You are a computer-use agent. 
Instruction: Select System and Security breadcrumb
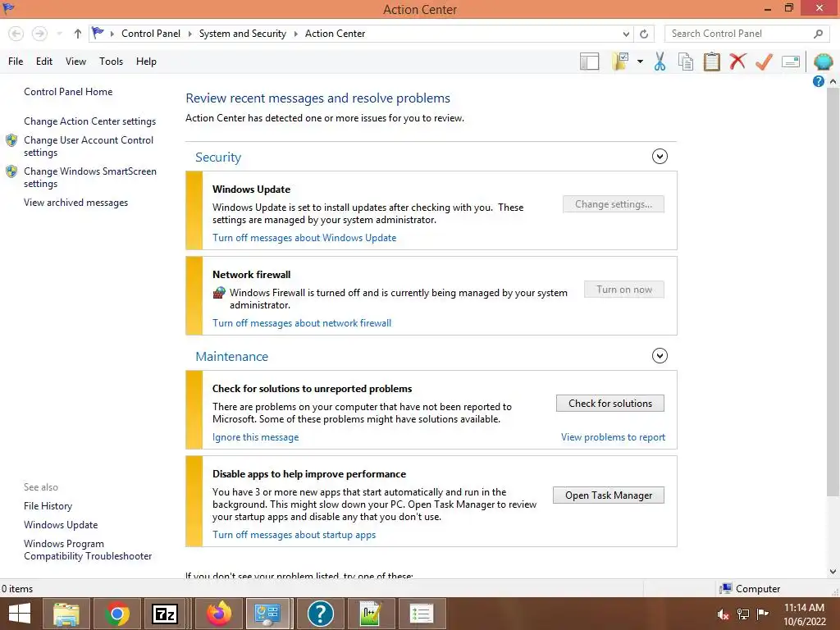243,34
